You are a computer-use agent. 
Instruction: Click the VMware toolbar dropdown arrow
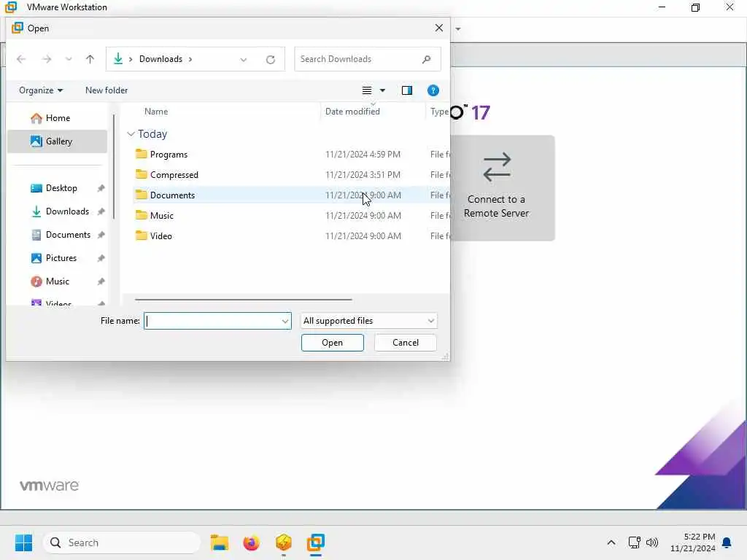coord(458,29)
